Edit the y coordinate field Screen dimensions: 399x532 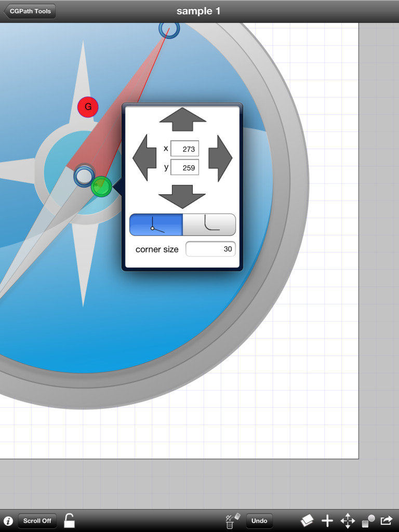[x=184, y=167]
